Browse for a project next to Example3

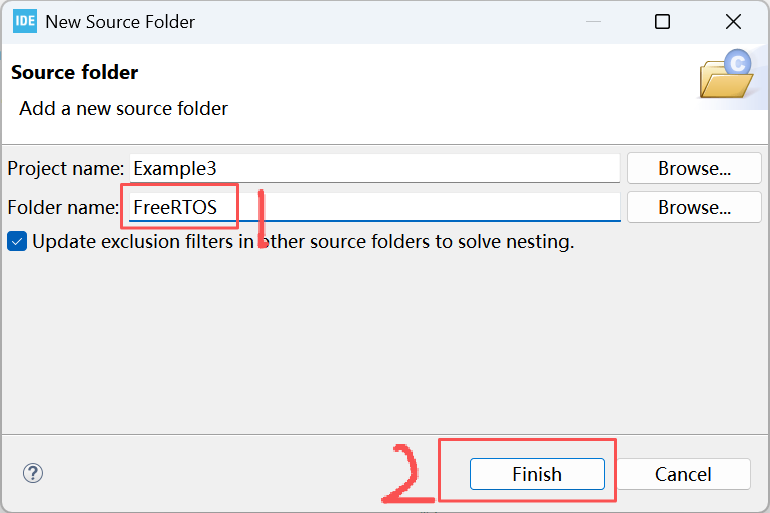click(x=694, y=168)
